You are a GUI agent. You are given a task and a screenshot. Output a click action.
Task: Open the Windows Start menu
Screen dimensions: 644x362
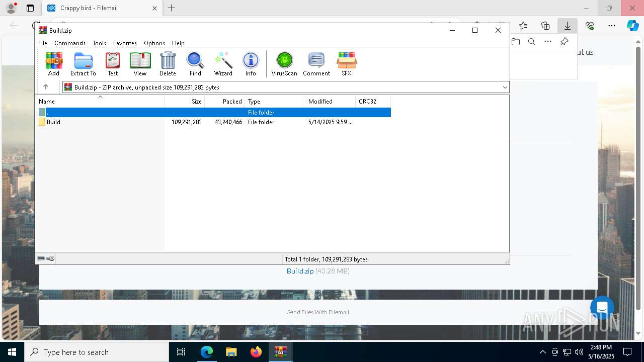(12, 352)
